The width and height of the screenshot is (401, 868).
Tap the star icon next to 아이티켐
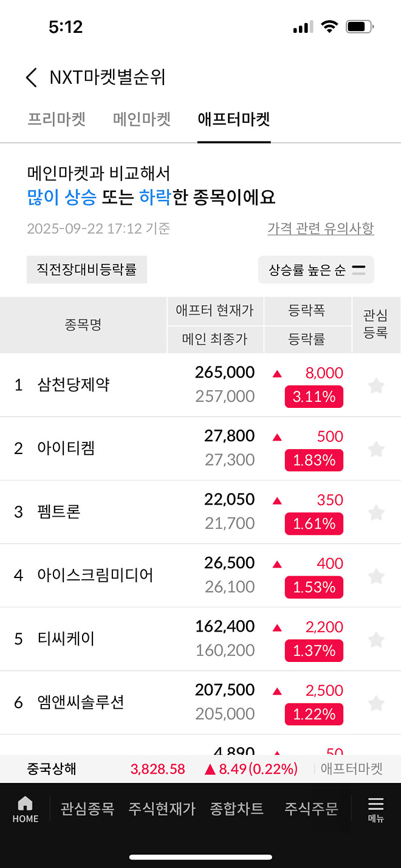coord(376,449)
